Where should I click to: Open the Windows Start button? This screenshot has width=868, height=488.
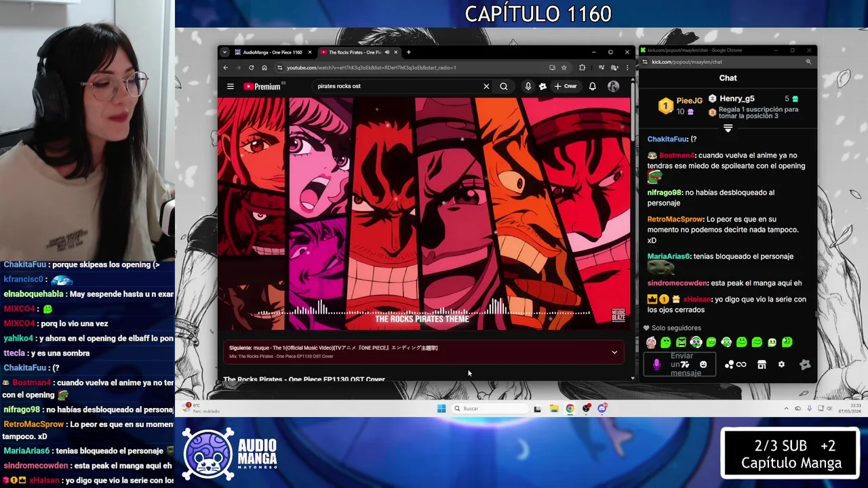441,408
